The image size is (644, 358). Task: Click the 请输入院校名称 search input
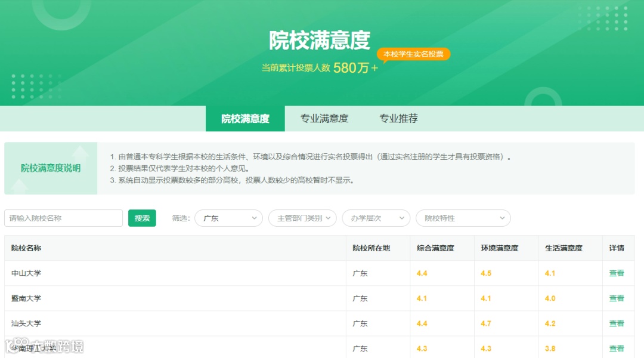click(x=63, y=218)
